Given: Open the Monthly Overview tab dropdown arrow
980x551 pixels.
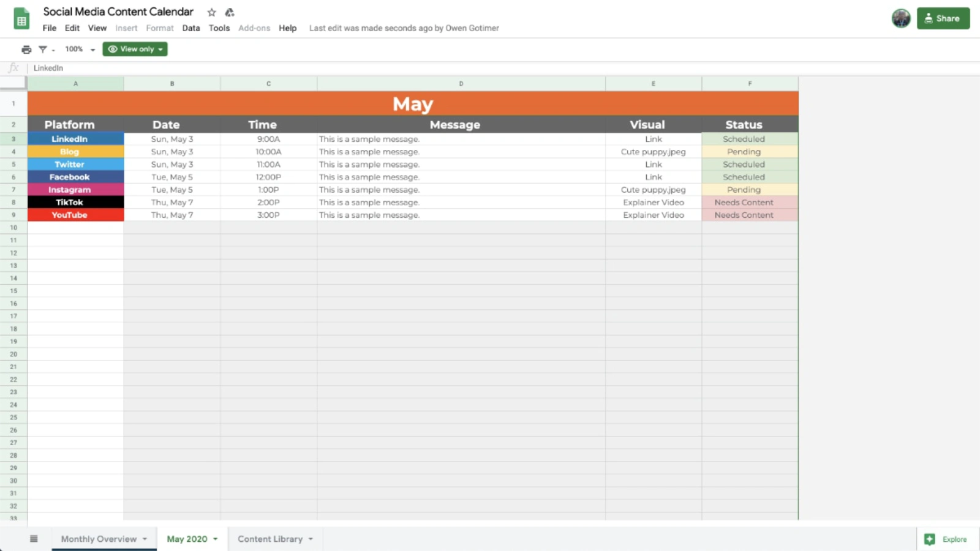Looking at the screenshot, I should pyautogui.click(x=145, y=539).
